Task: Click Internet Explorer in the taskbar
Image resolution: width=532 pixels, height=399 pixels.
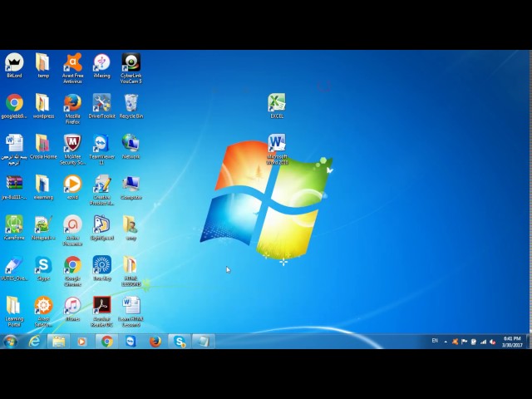Action: pos(35,341)
